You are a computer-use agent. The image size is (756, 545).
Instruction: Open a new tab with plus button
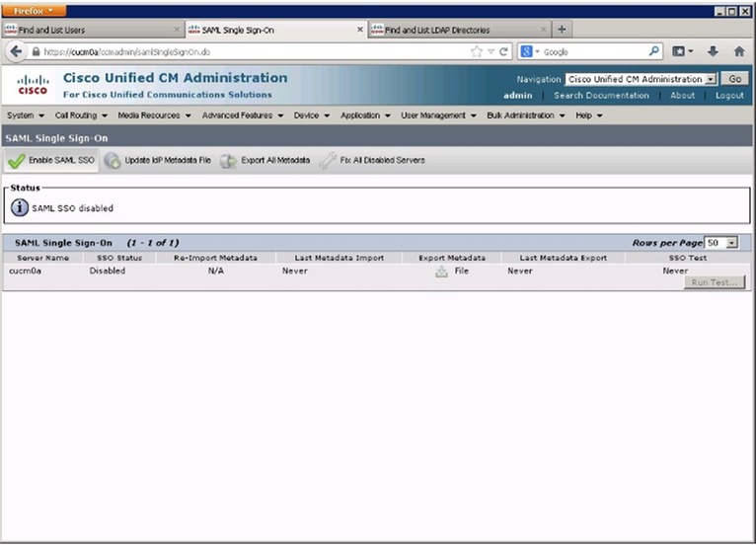[x=562, y=30]
